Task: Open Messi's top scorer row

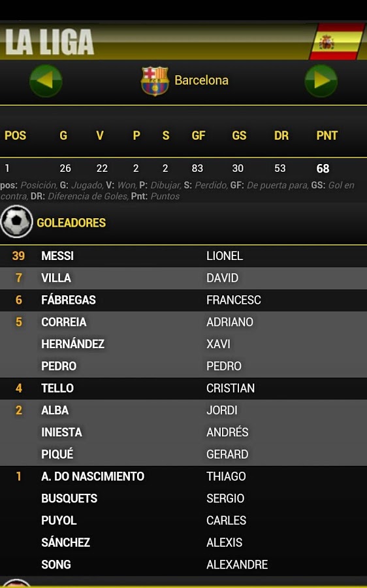Action: (183, 256)
